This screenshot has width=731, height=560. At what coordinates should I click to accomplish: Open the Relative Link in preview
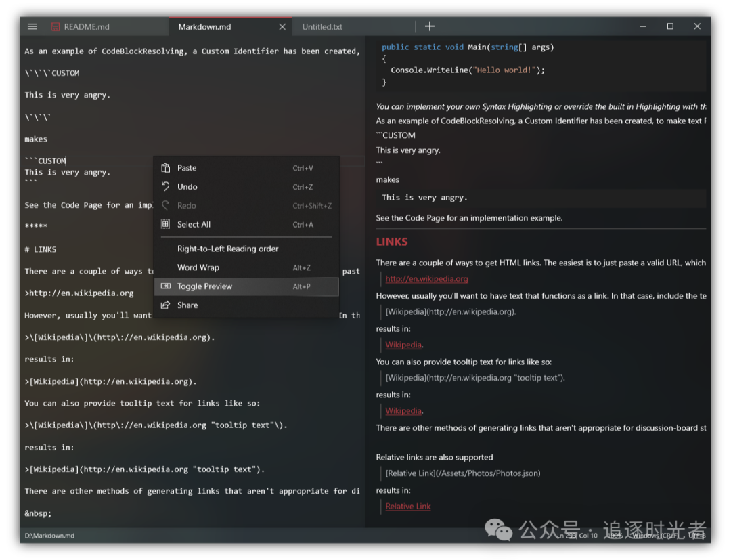pyautogui.click(x=408, y=507)
